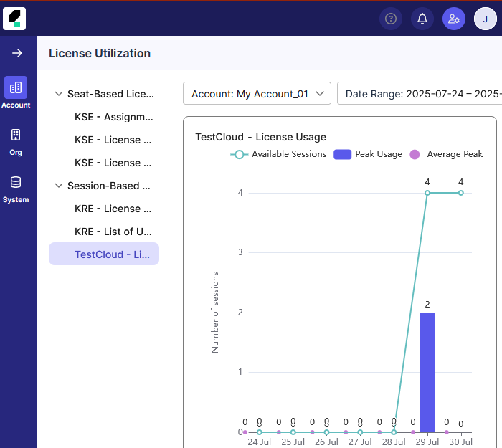The image size is (502, 448).
Task: Expand the sidebar with the arrow icon
Action: click(x=17, y=54)
